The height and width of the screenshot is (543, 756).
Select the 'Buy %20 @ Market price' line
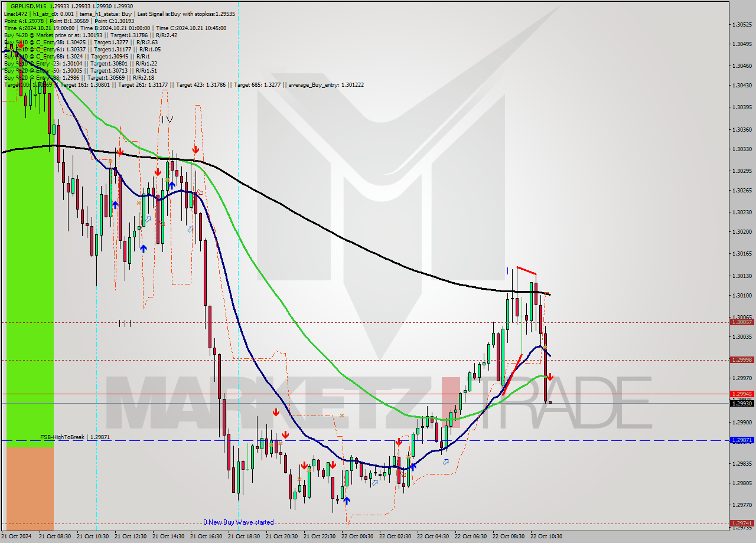point(90,35)
